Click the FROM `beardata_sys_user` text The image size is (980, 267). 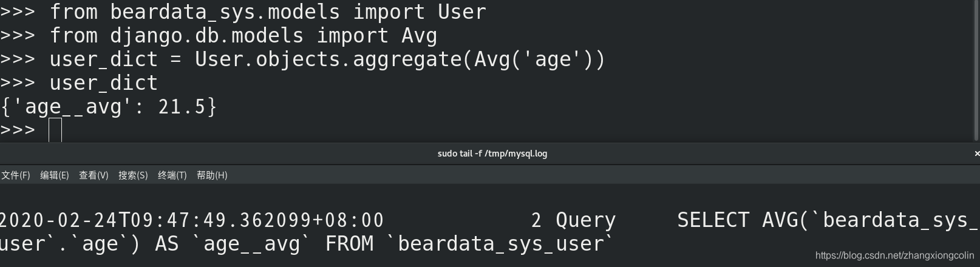(469, 244)
